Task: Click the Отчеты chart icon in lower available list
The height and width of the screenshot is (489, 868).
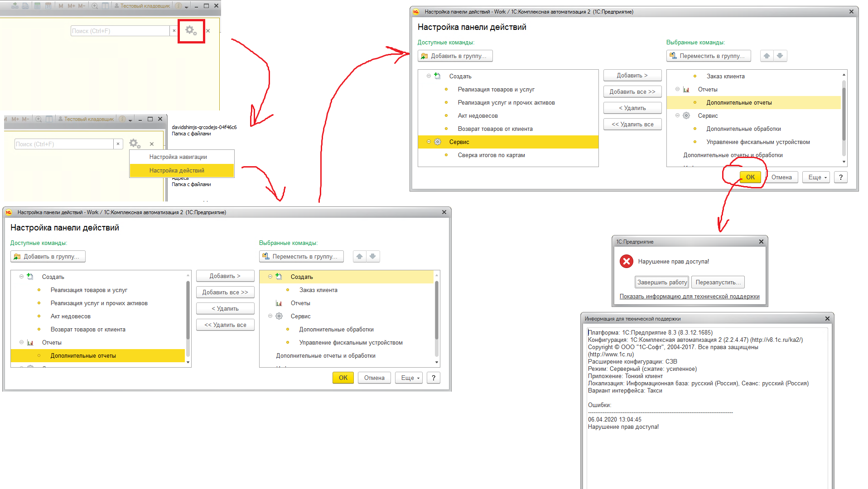Action: click(x=30, y=343)
